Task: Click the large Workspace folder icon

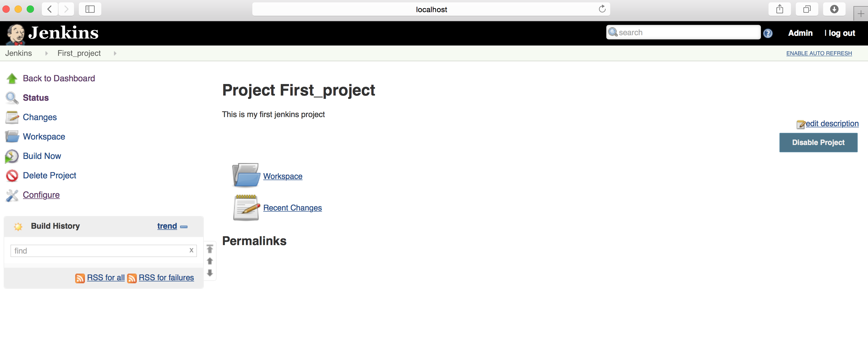Action: (246, 175)
